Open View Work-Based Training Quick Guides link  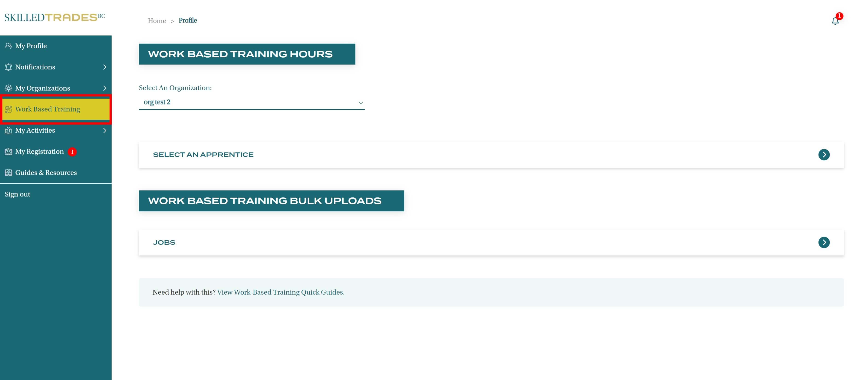click(280, 292)
